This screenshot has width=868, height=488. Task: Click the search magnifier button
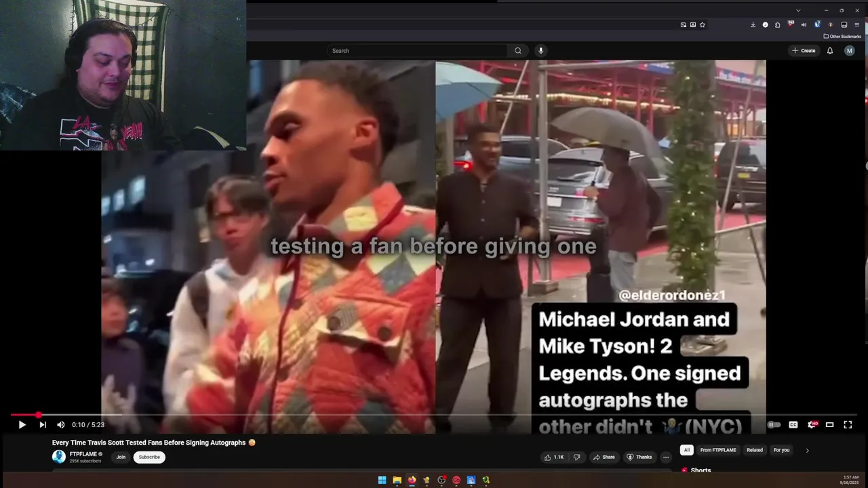[518, 51]
